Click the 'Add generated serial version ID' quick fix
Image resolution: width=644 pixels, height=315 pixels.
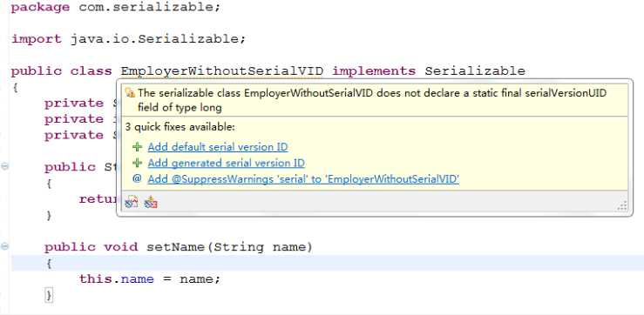(227, 164)
